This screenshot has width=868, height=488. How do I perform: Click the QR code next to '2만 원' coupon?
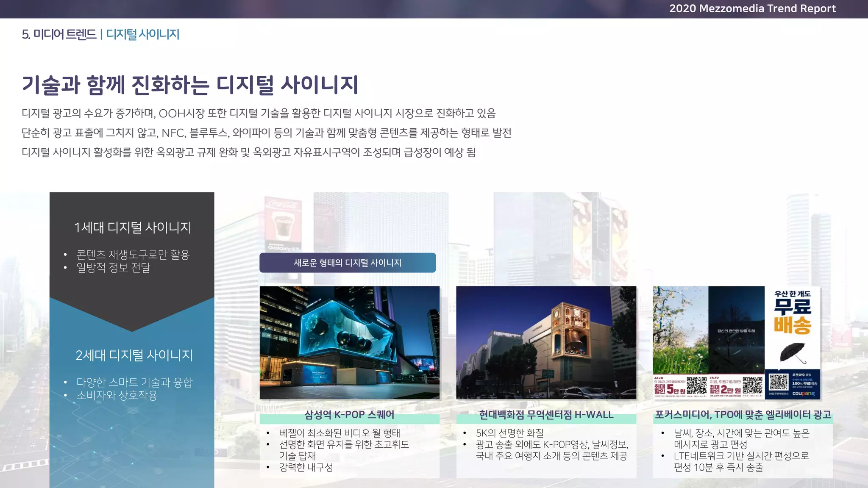(x=752, y=386)
